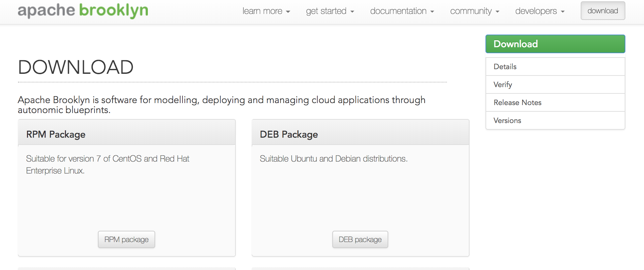Select the Versions sidebar item

pyautogui.click(x=555, y=120)
